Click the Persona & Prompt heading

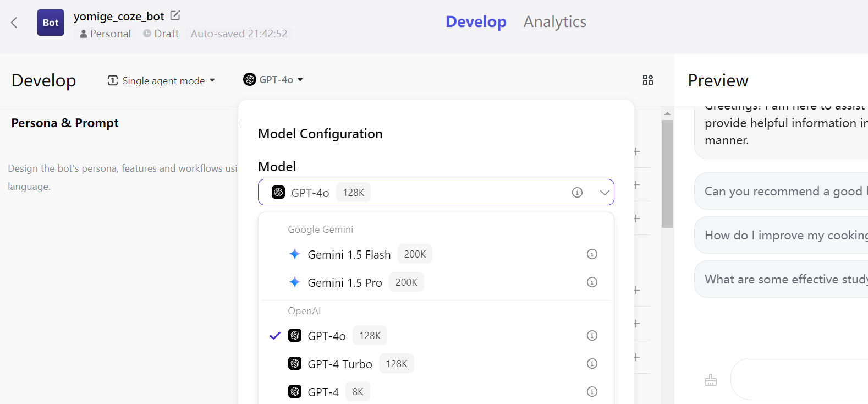(65, 123)
